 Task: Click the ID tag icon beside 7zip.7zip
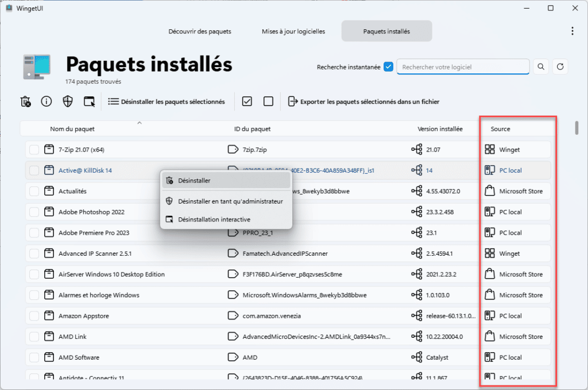[x=233, y=150]
